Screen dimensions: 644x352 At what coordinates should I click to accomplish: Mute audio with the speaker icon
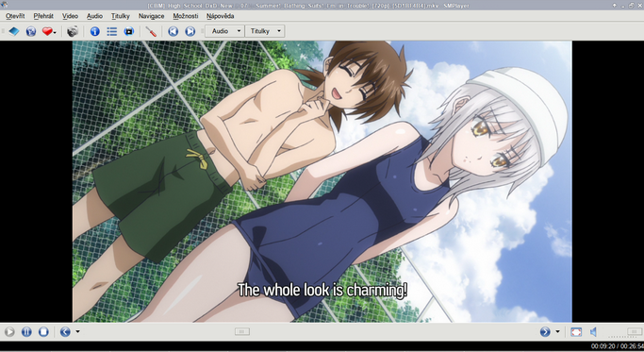pyautogui.click(x=593, y=332)
